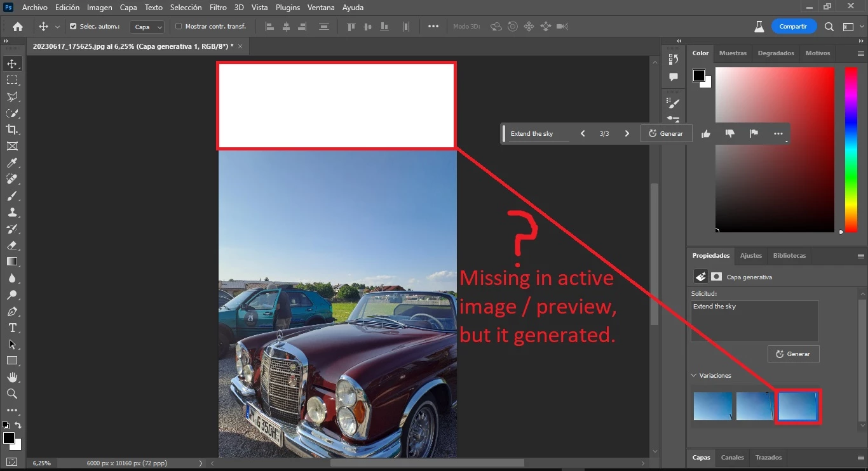The width and height of the screenshot is (868, 471).
Task: Select the first sky variation thumbnail
Action: (x=712, y=406)
